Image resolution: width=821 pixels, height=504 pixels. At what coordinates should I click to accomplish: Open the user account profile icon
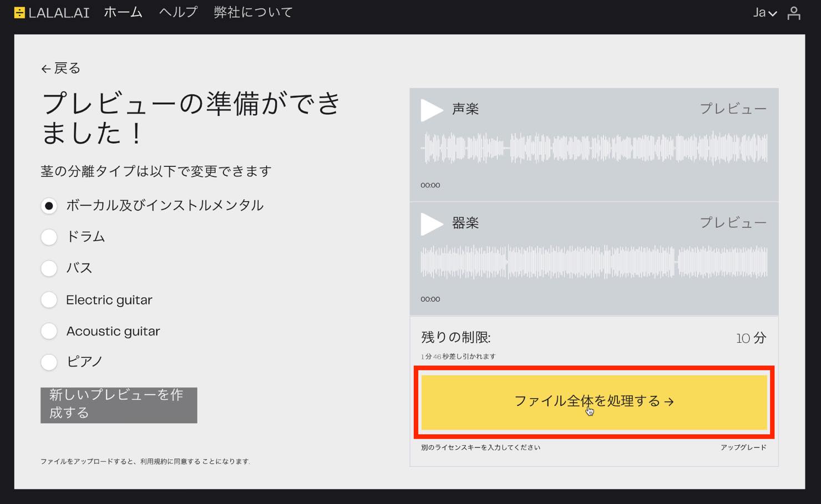(x=794, y=13)
